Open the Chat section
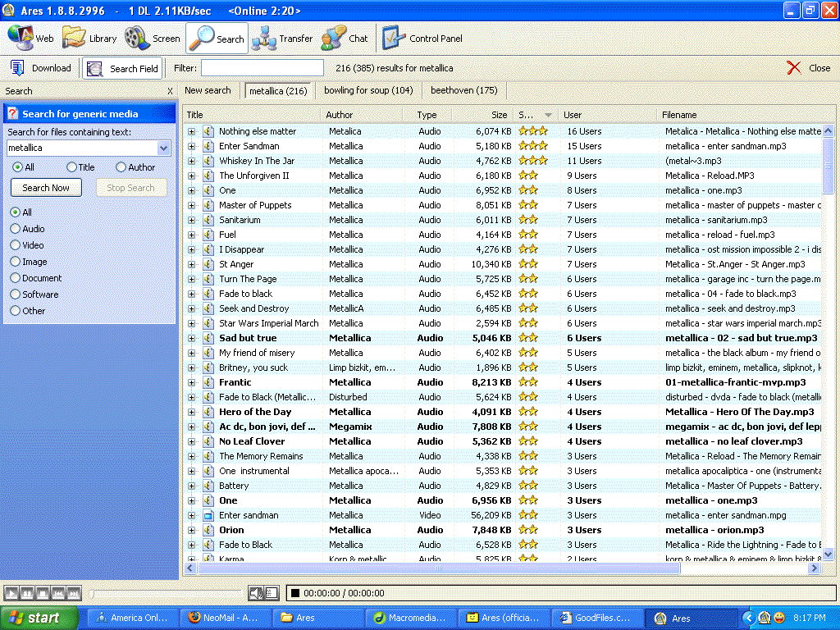 [x=345, y=38]
